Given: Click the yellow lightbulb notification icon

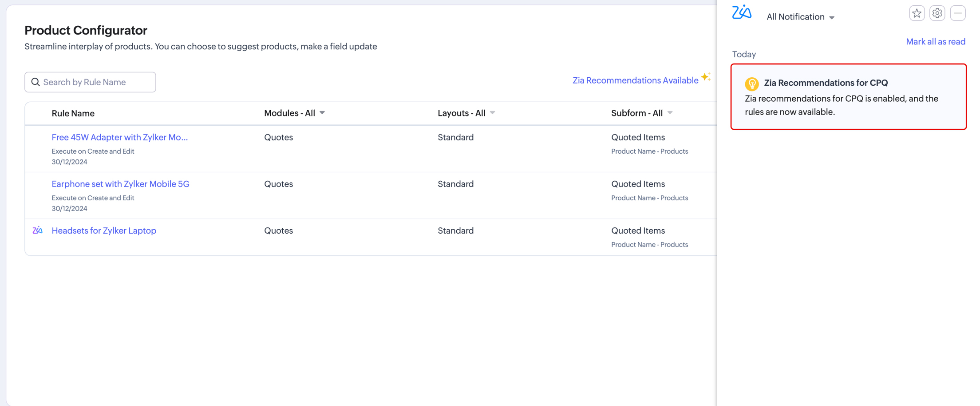Looking at the screenshot, I should [x=752, y=84].
